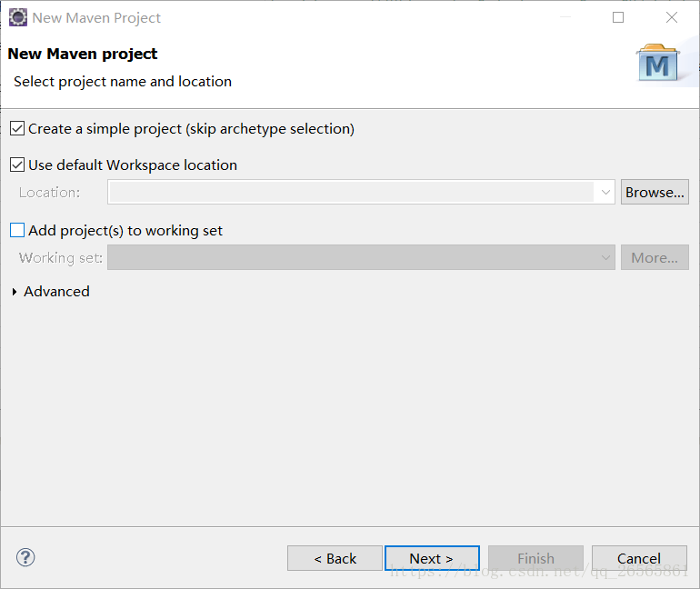Minimize the New Maven Project window
700x589 pixels.
pyautogui.click(x=565, y=17)
